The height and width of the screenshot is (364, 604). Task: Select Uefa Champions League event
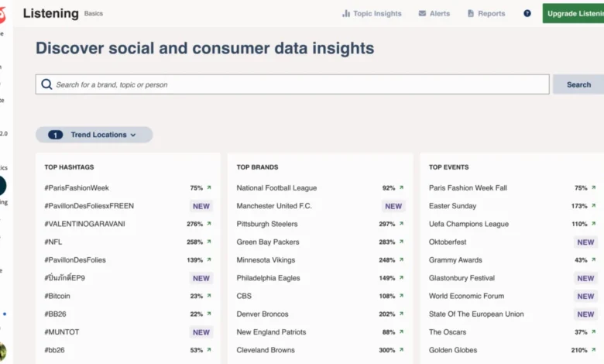(x=468, y=224)
